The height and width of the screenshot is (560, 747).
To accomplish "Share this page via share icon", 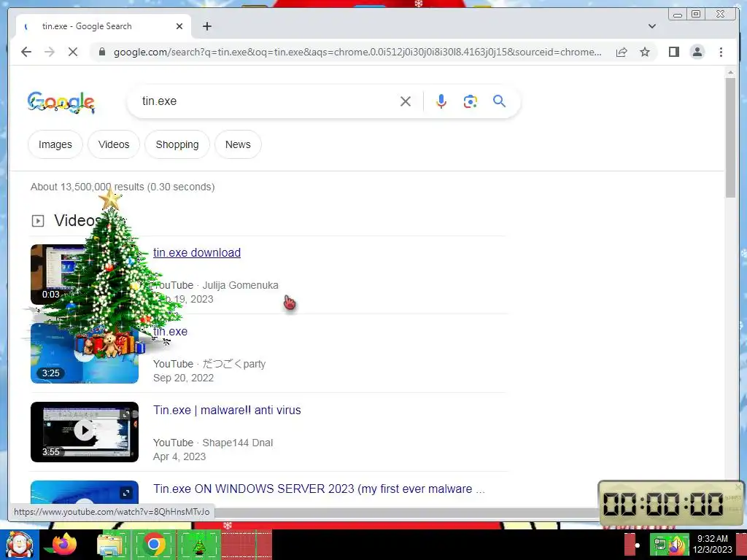I will pyautogui.click(x=622, y=52).
